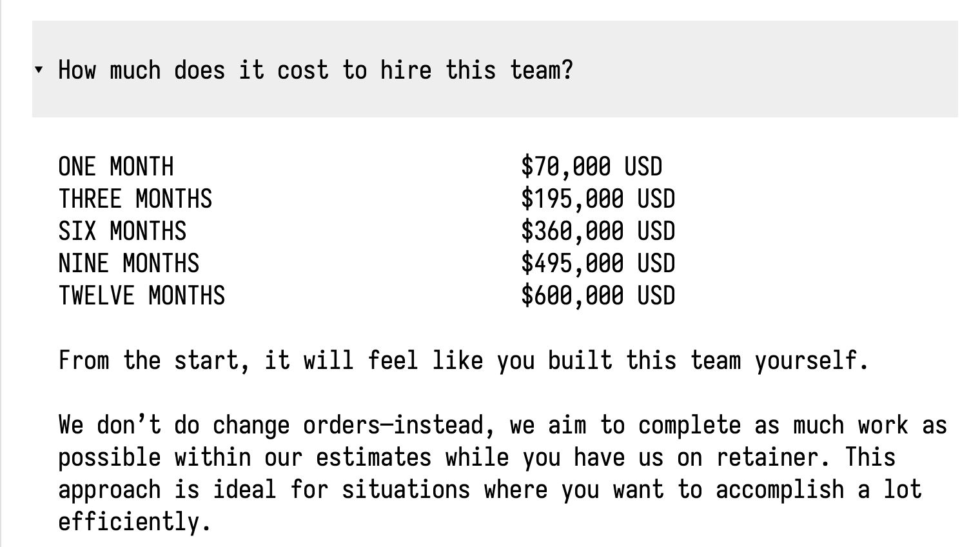Click the $495,000 USD price
Viewport: 980px width, 547px height.
tap(598, 263)
